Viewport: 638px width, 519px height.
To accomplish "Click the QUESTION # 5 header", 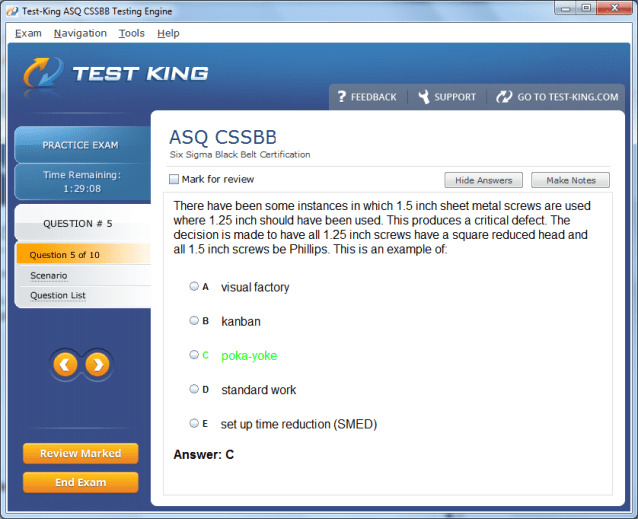I will 83,223.
